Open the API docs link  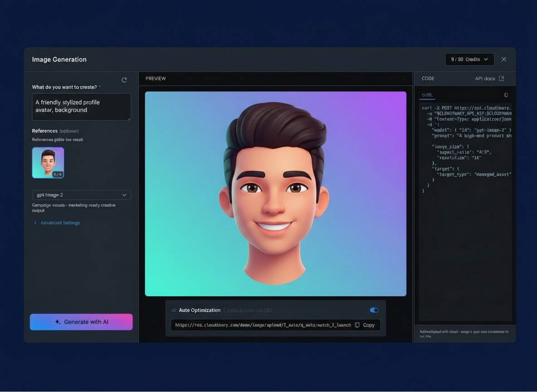[489, 78]
